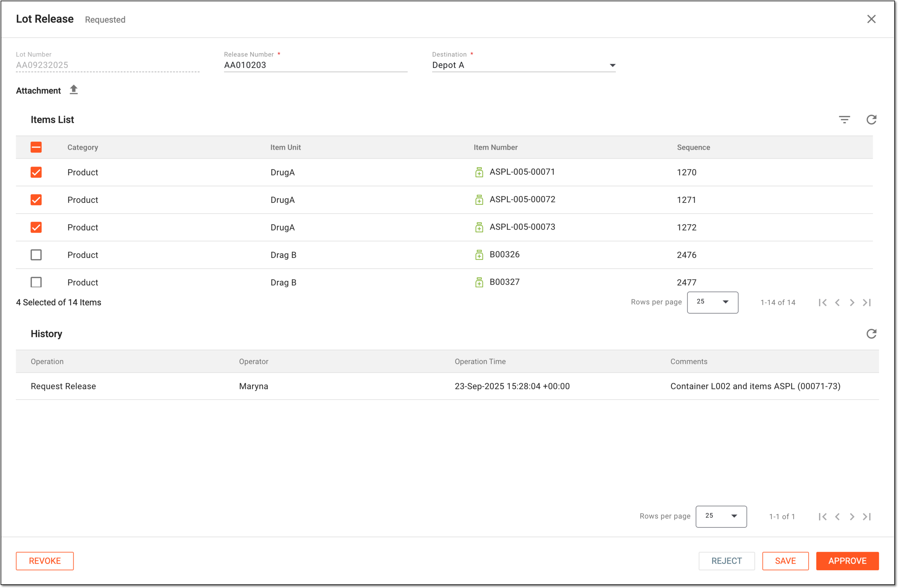Go to next page of Items List

(x=852, y=303)
